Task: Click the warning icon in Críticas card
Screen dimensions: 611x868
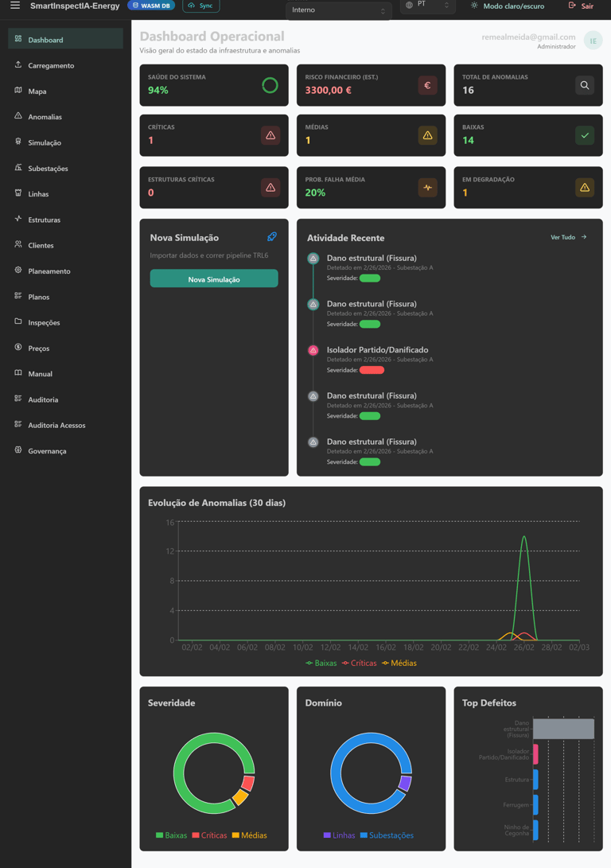Action: tap(270, 135)
